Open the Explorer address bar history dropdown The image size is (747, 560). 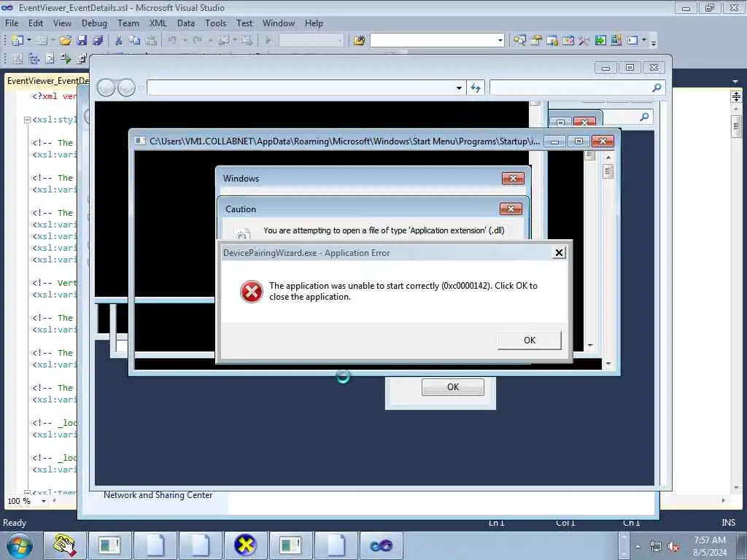(459, 87)
